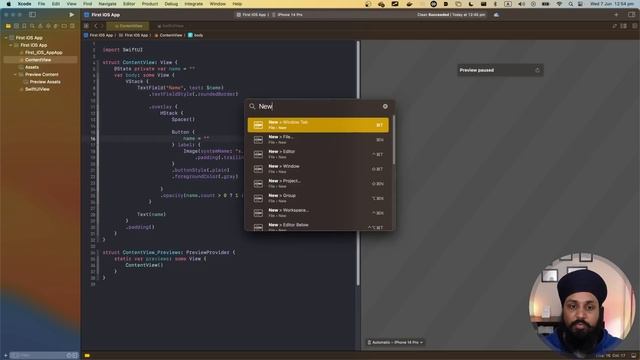Open Spotlight search in the menu bar
This screenshot has height=360, width=640.
point(571,4)
